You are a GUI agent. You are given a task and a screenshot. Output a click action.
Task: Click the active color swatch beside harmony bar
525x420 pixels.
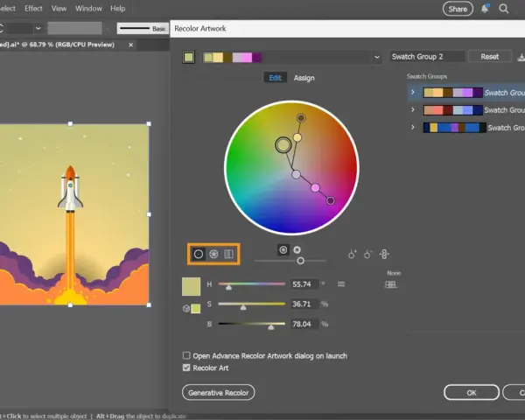pyautogui.click(x=188, y=57)
